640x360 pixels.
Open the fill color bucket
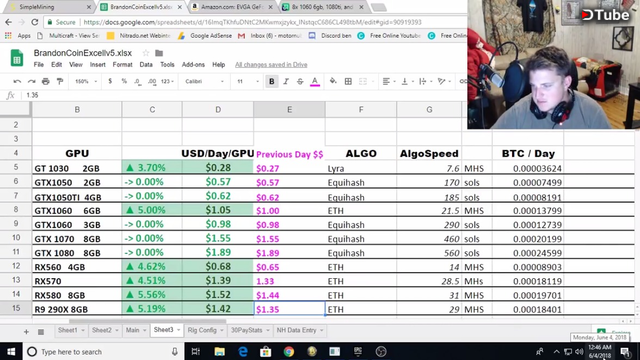point(333,81)
